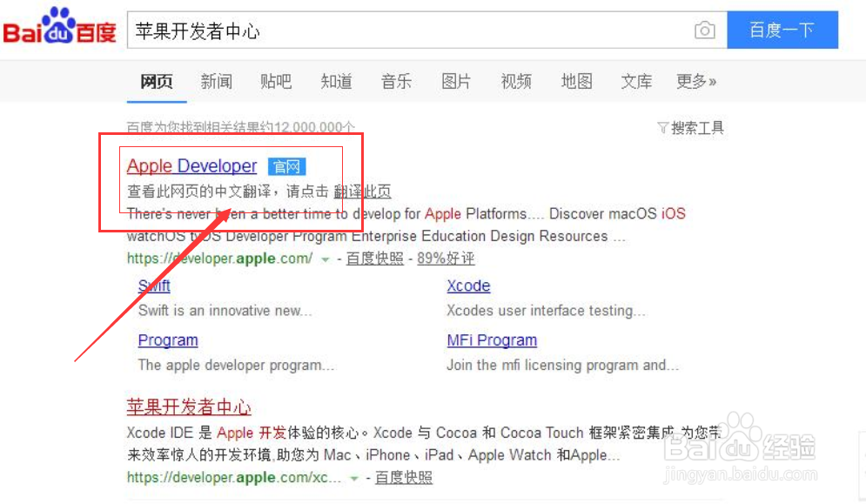Open 百度快照 for 苹果开发者中心 result
866x504 pixels.
(404, 478)
